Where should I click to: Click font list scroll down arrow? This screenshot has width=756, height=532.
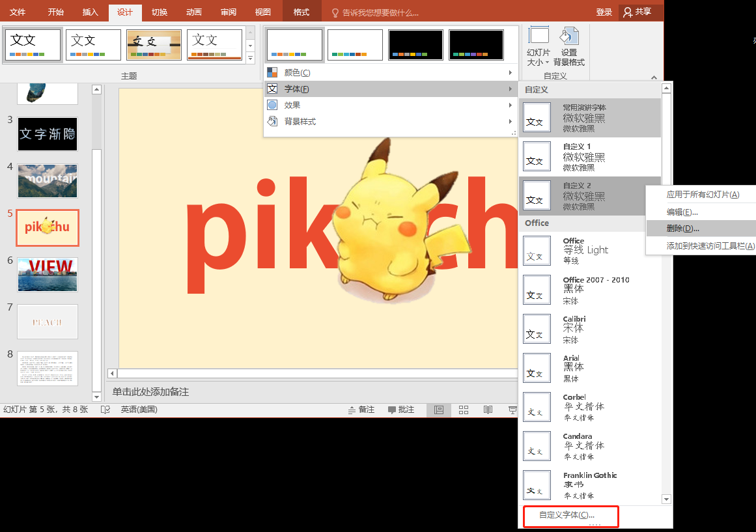click(x=666, y=499)
